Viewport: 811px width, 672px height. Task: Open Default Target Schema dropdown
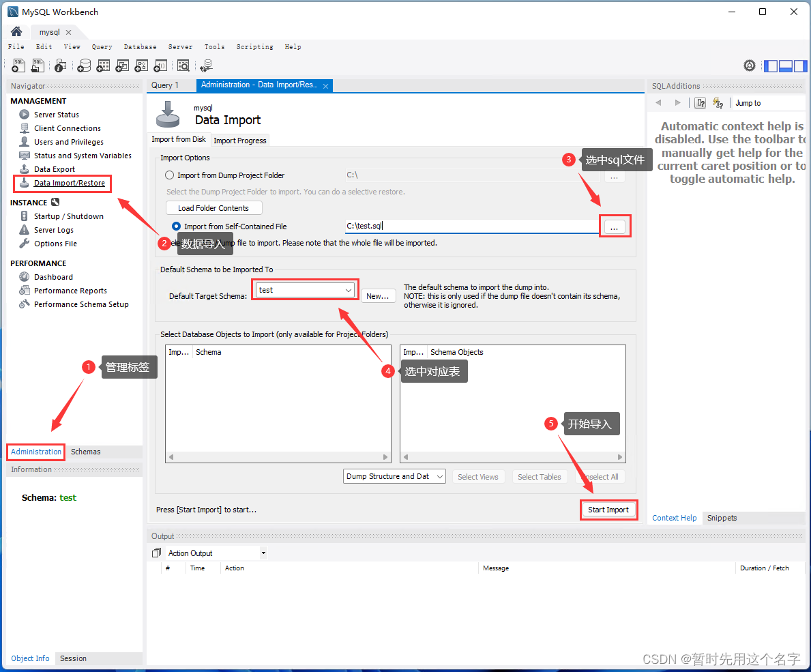[x=305, y=290]
